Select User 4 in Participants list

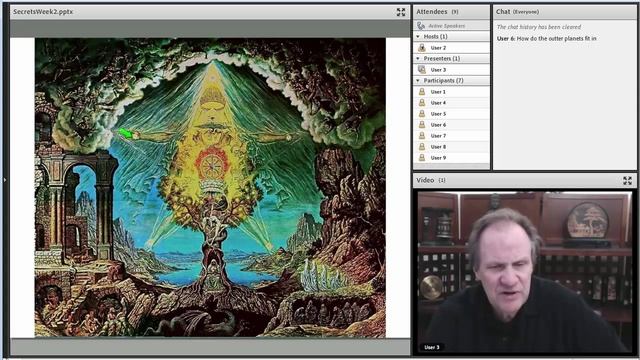(x=451, y=103)
